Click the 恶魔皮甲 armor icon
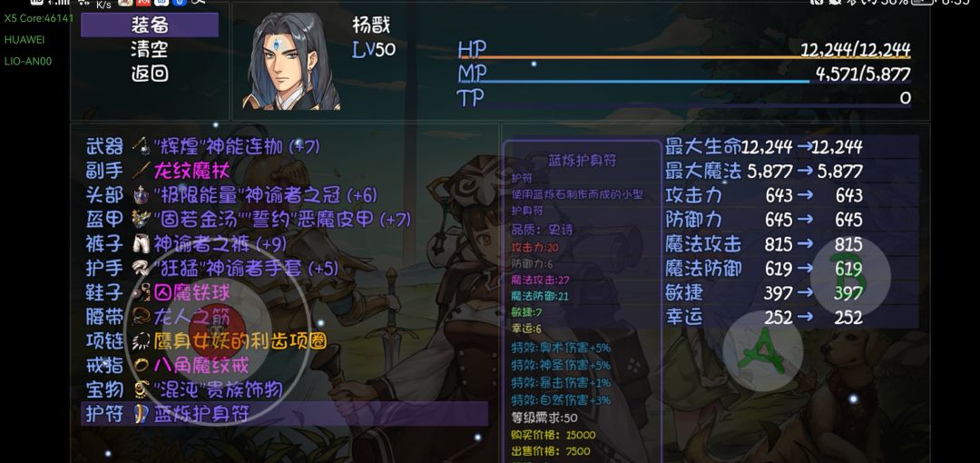 tap(142, 220)
